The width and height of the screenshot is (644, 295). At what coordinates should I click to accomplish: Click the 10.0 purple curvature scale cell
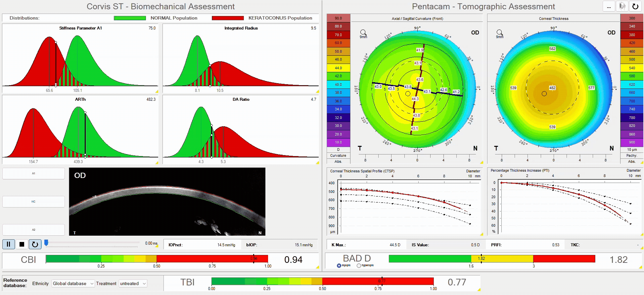click(x=338, y=142)
